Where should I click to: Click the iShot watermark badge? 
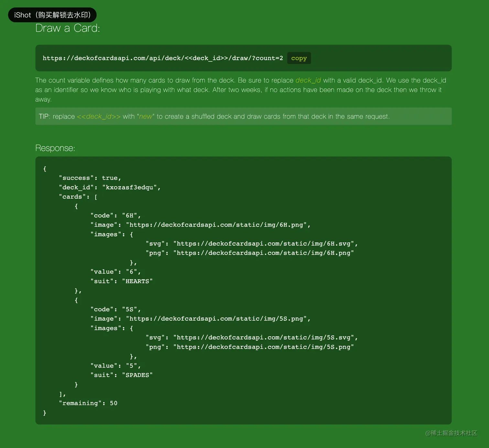tap(52, 15)
